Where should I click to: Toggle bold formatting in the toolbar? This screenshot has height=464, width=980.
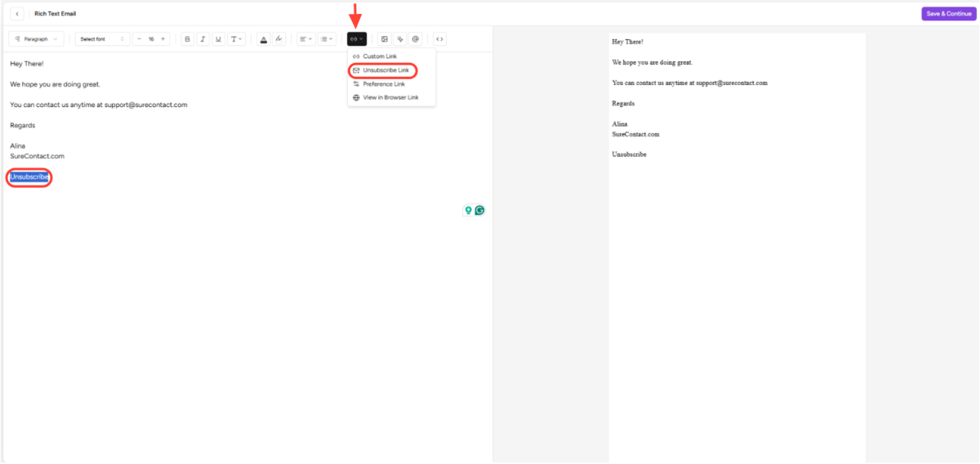(x=187, y=39)
